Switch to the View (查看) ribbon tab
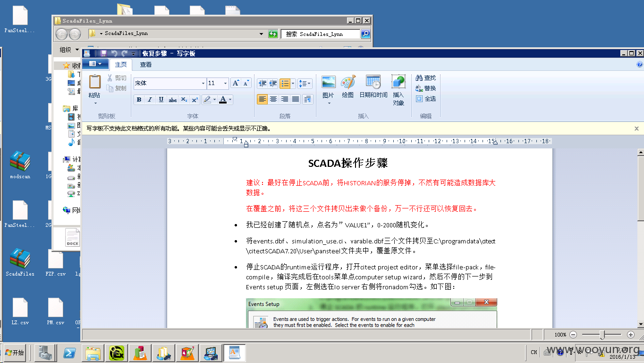This screenshot has width=644, height=363. tap(146, 65)
